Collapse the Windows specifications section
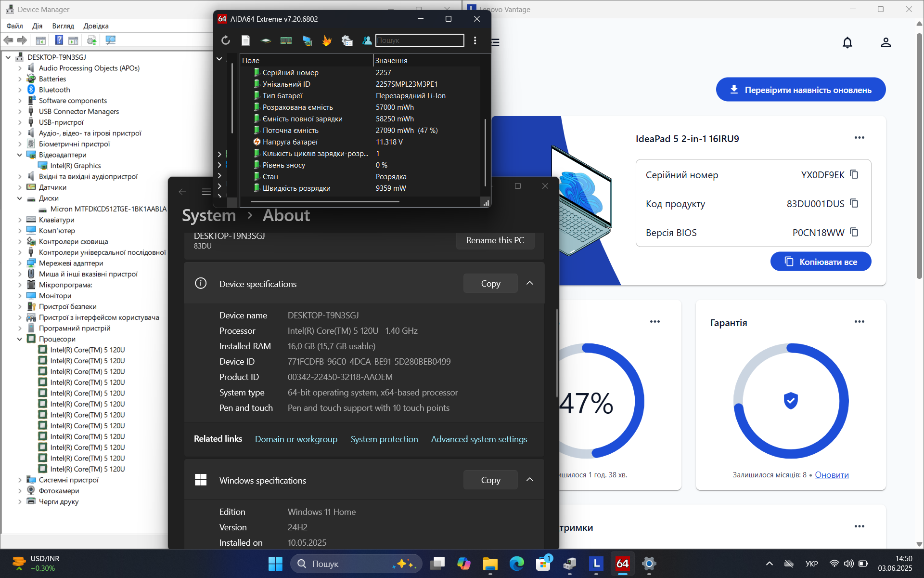Image resolution: width=924 pixels, height=578 pixels. 530,480
